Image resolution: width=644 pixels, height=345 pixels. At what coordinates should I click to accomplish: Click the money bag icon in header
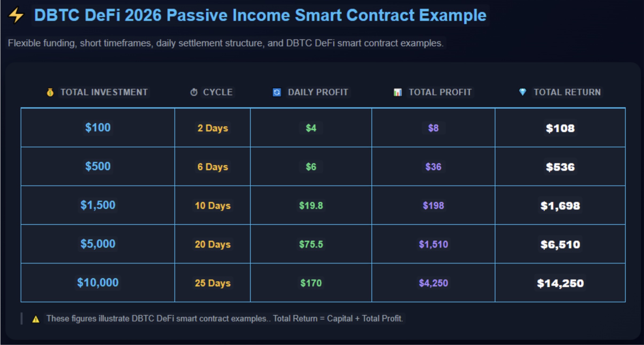[50, 92]
